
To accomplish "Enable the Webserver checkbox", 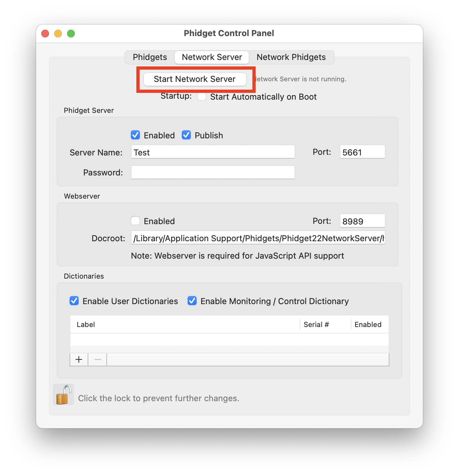I will click(135, 221).
